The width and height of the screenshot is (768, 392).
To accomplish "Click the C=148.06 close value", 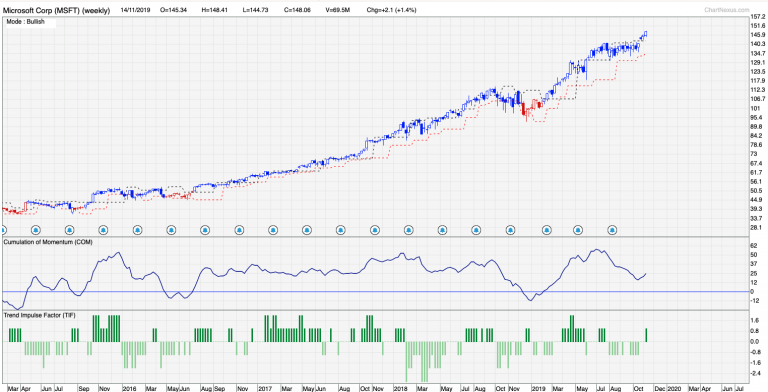I will [298, 10].
